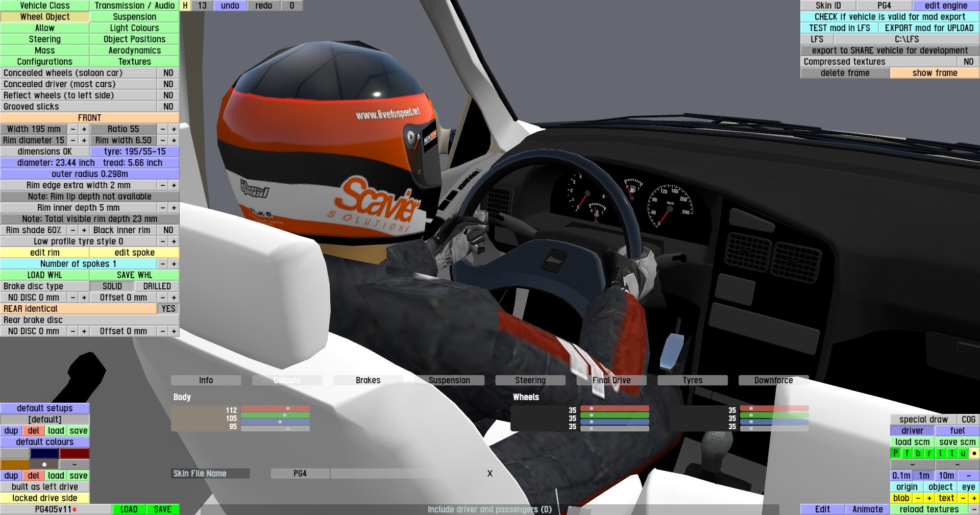This screenshot has height=515, width=980.
Task: Click the Body green slider showing 105
Action: point(276,415)
